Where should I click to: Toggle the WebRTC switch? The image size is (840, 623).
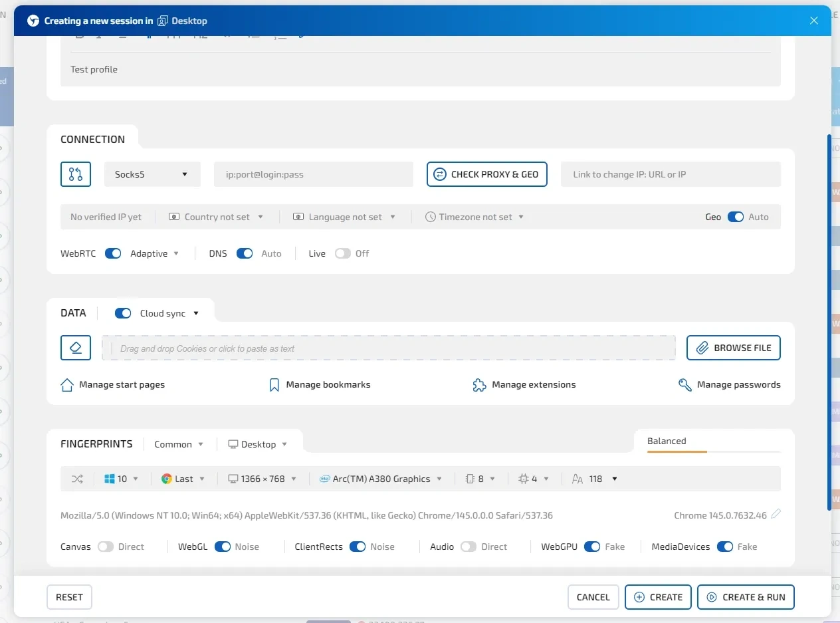tap(113, 253)
